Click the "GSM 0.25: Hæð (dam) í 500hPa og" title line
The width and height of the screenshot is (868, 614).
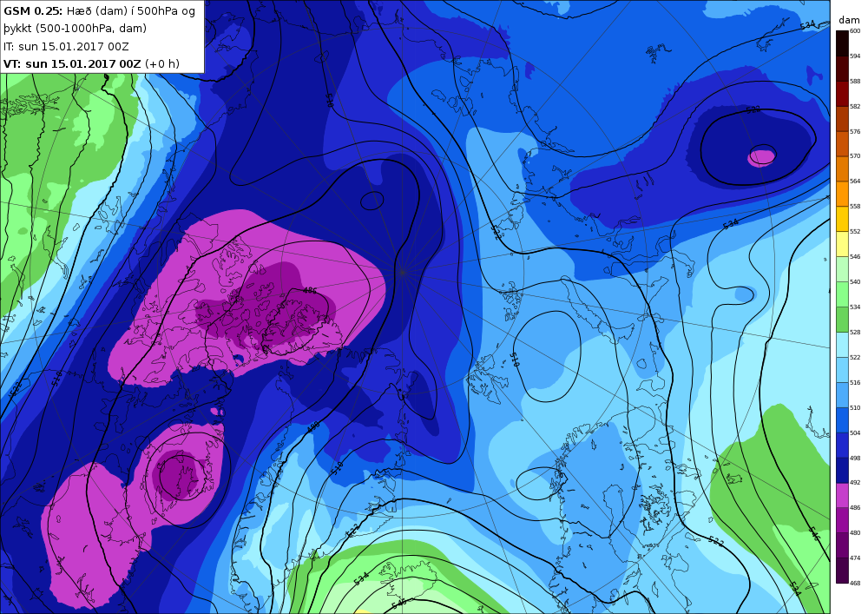click(99, 10)
